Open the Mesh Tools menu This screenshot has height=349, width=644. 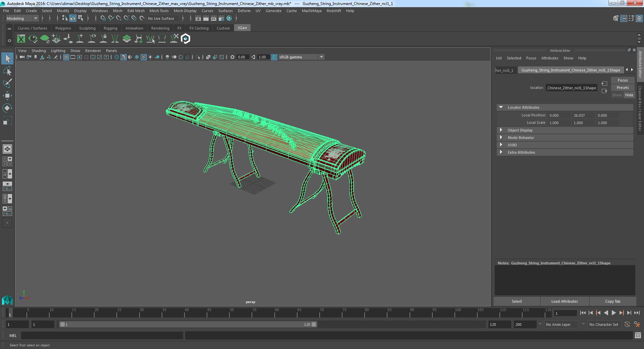click(159, 11)
